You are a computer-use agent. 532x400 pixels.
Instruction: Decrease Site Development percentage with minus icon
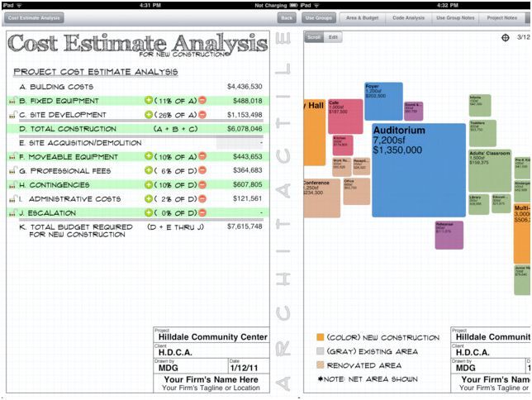(x=202, y=114)
